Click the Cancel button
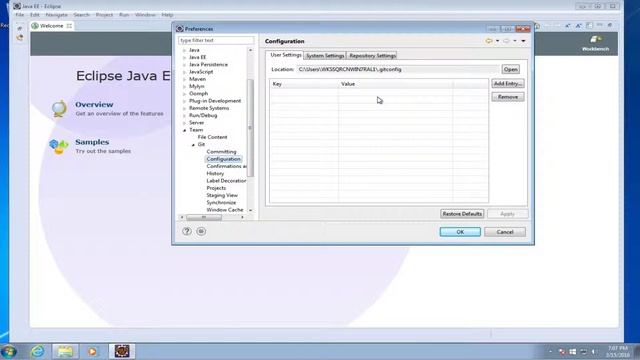640x360 pixels. 505,232
